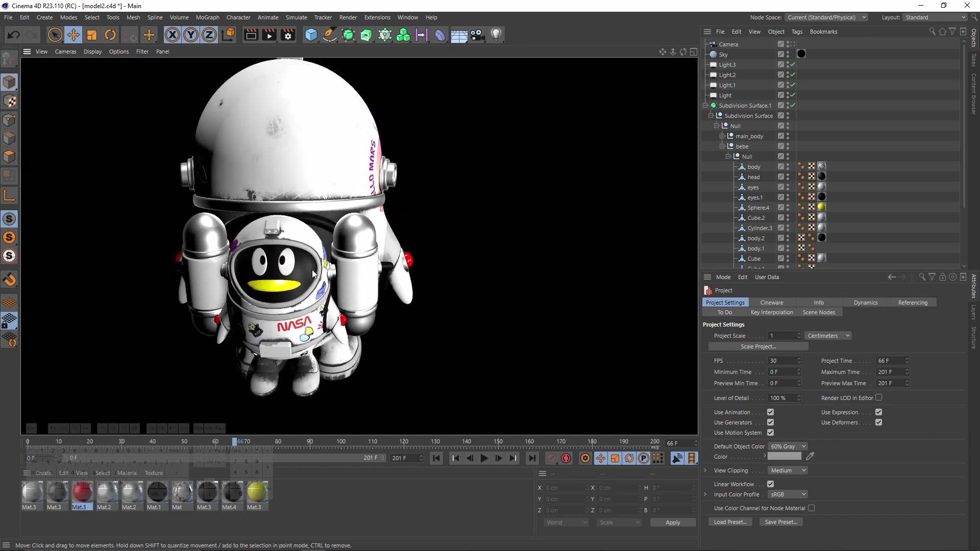Switch to the Dynamics tab

coord(865,303)
